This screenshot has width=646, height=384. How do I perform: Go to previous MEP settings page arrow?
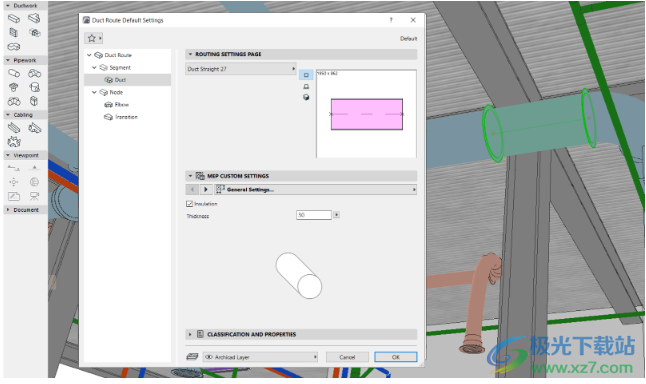pos(192,189)
